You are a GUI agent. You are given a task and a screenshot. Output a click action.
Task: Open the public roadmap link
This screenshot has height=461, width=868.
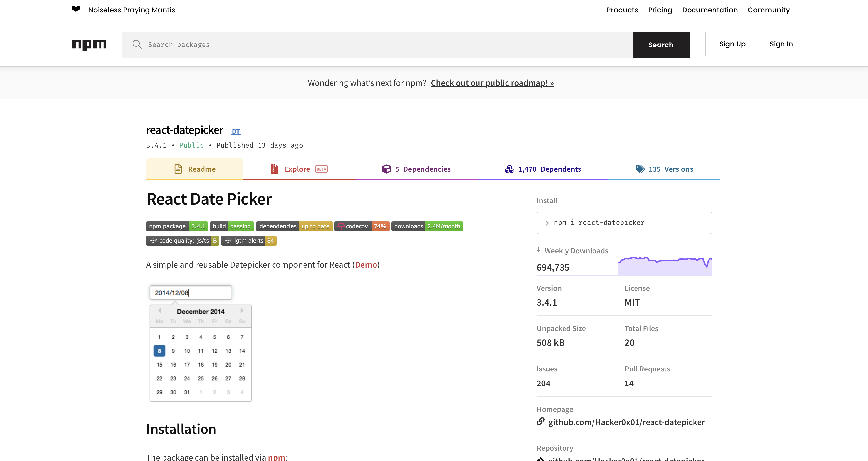pos(492,83)
